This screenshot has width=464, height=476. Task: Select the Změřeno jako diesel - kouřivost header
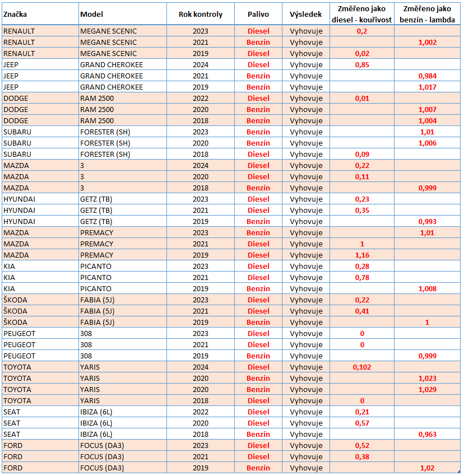point(362,14)
